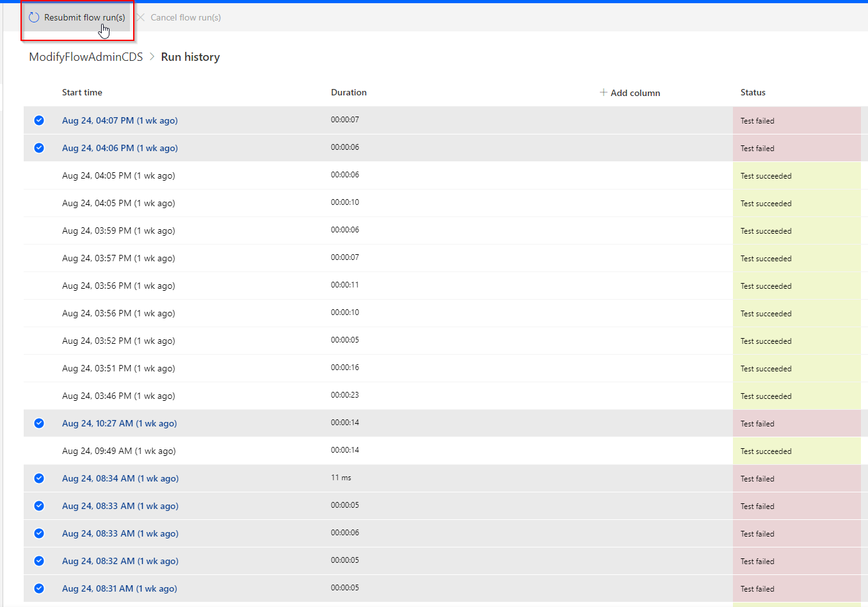
Task: Open the Aug 24, 03:59 PM run
Action: click(118, 231)
